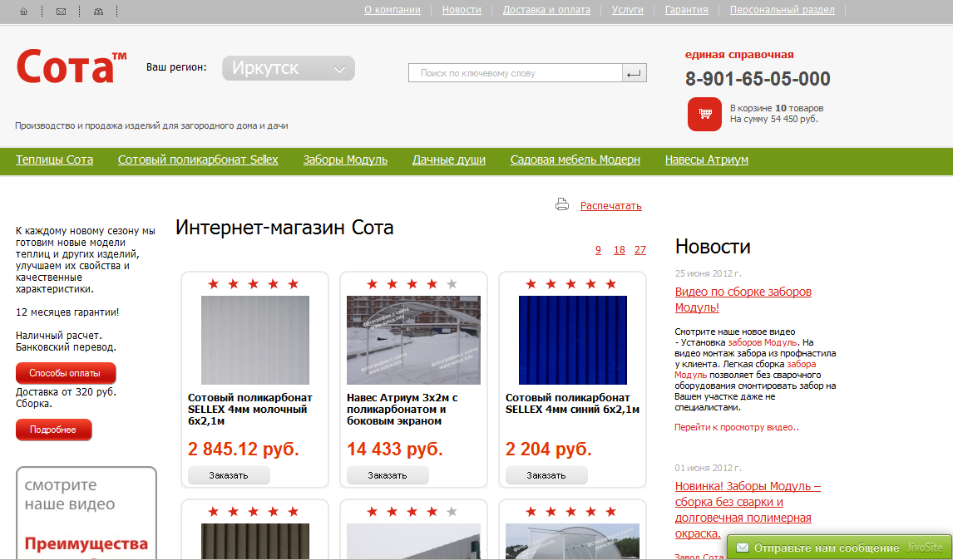Click the смотрите наше видео banner
The height and width of the screenshot is (560, 953).
86,513
